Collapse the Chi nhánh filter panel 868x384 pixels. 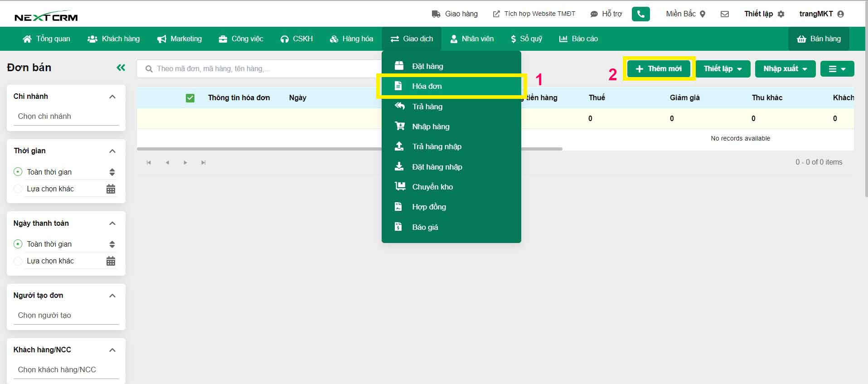click(x=112, y=97)
